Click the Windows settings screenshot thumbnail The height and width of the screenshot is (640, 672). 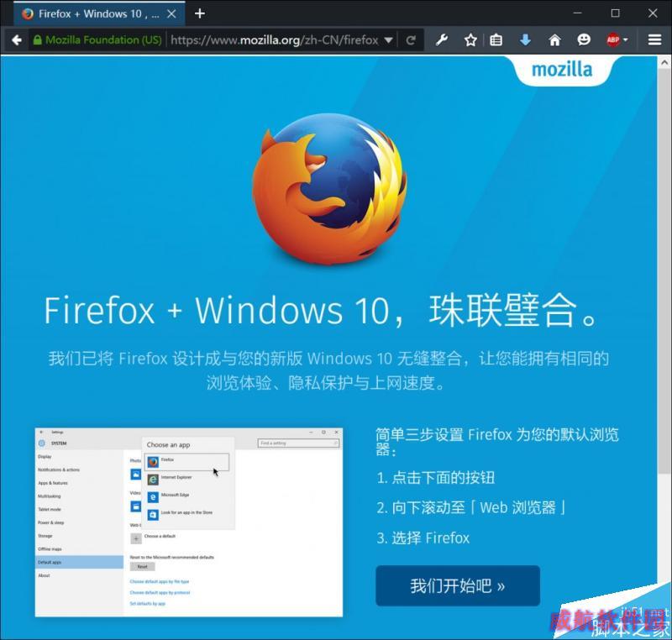pos(188,522)
